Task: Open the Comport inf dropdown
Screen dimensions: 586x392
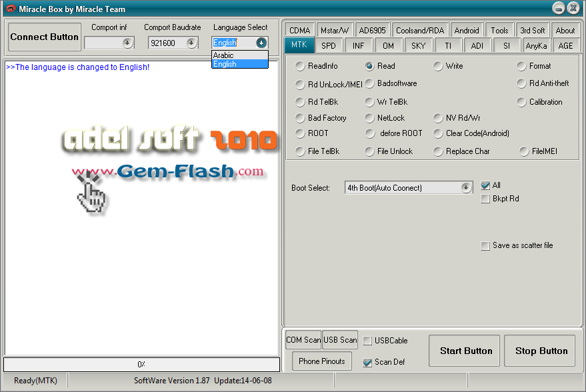Action: [127, 43]
